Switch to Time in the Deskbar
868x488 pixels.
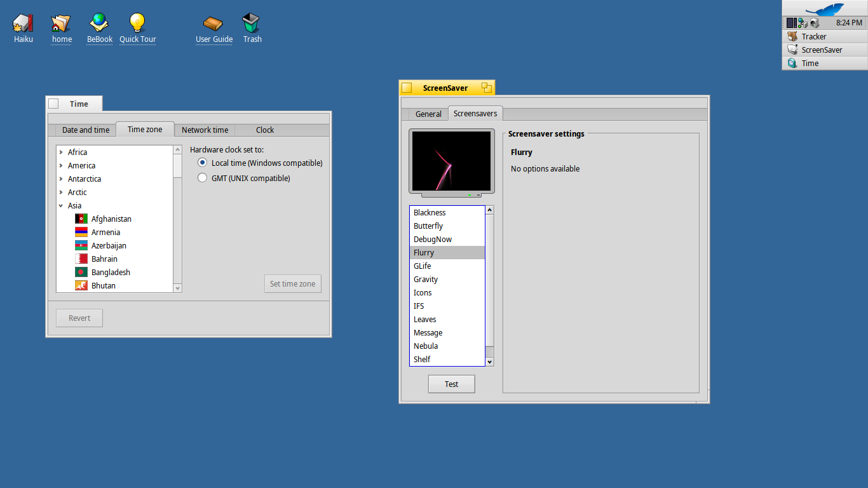(x=825, y=63)
